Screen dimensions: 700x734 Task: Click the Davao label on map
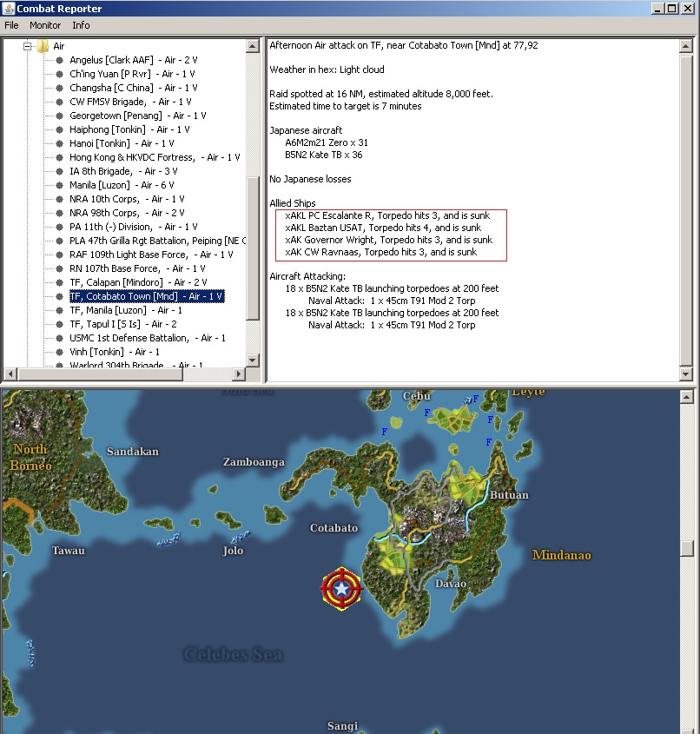451,584
